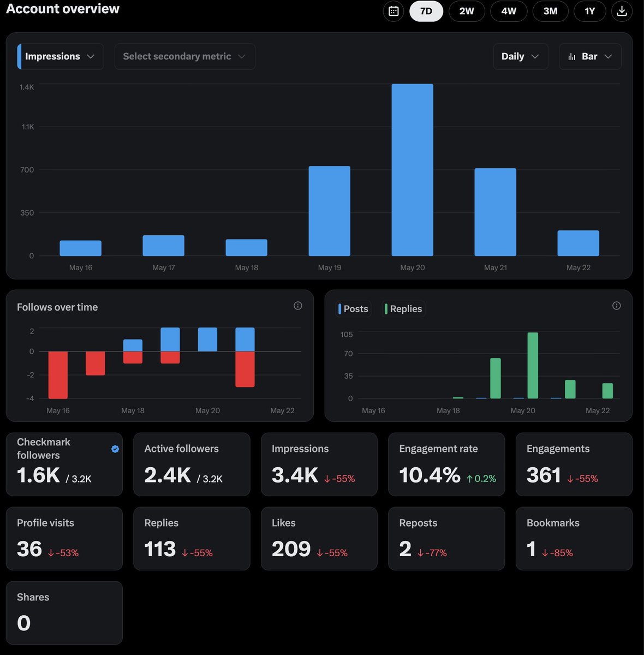644x655 pixels.
Task: Click the May 21 impressions bar
Action: [496, 212]
